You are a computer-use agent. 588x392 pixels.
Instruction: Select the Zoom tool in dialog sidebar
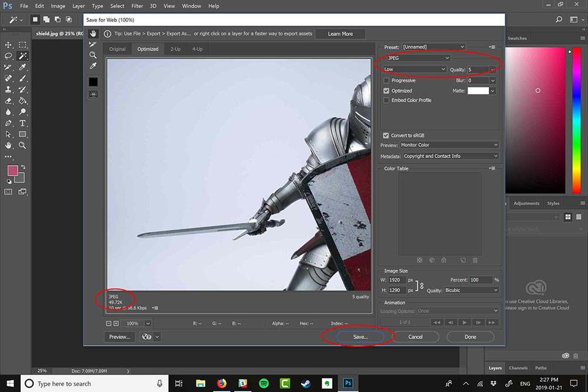pyautogui.click(x=93, y=55)
